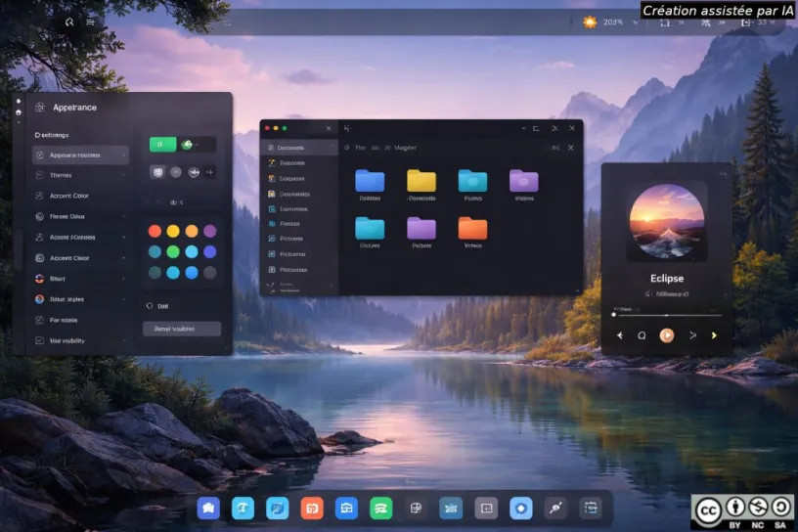The image size is (798, 532).
Task: Select the radio option above the panel button
Action: [x=150, y=305]
